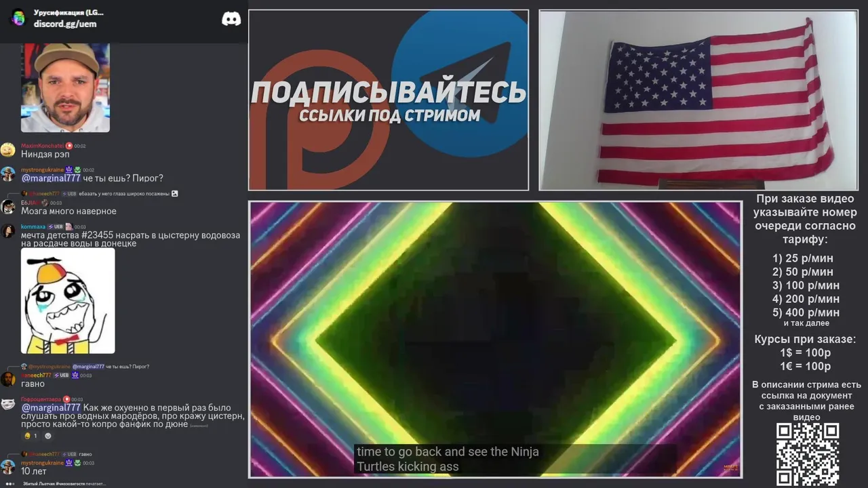Viewport: 868px width, 488px height.
Task: Click tariff line '2) 50 р/мин'
Action: (803, 272)
